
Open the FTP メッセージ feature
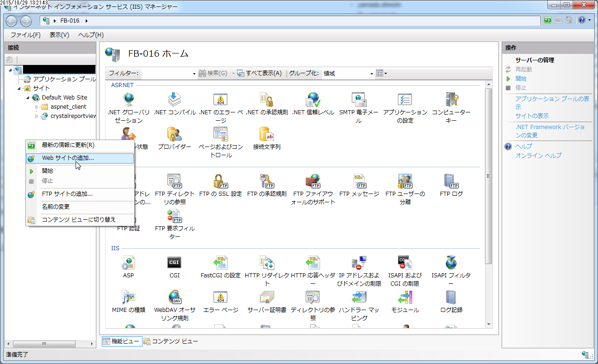(359, 186)
